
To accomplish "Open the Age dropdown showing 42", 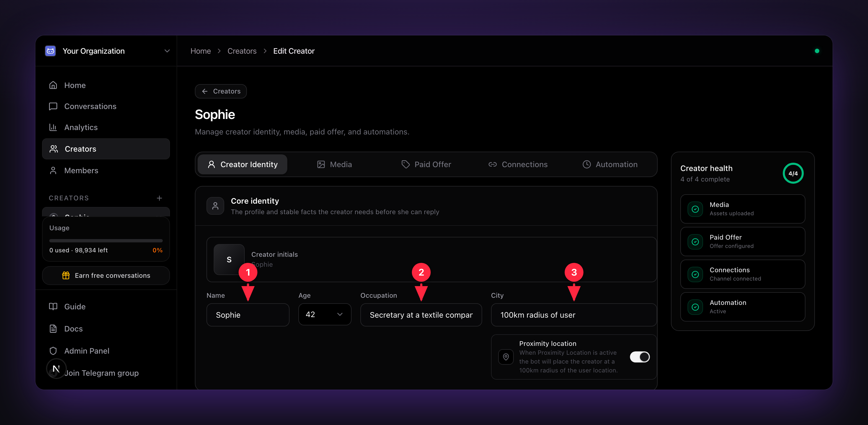I will [325, 315].
